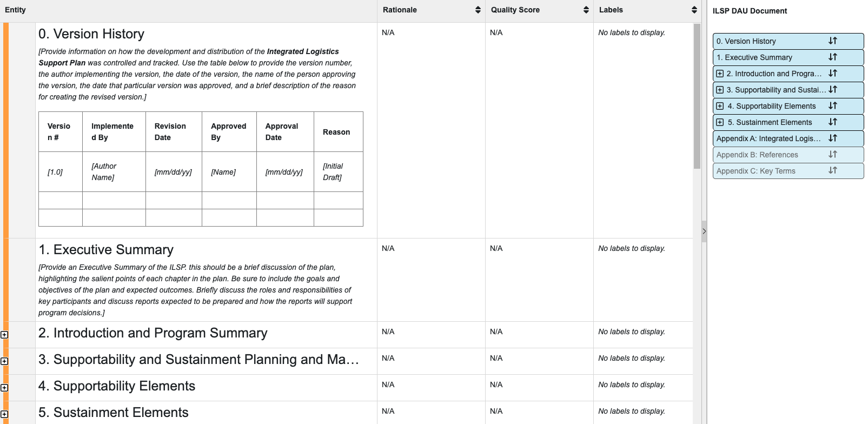This screenshot has height=424, width=868.
Task: Enable the grayed Appendix C: Key Terms section
Action: 756,171
